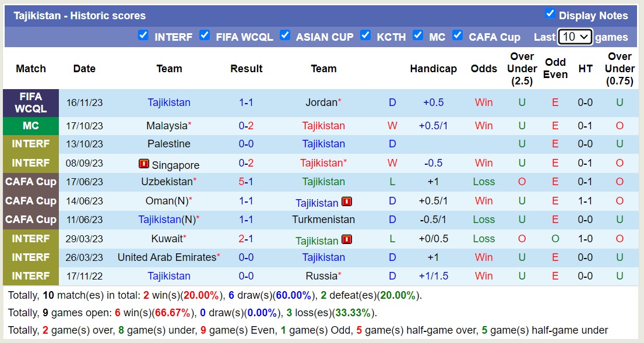Viewport: 644px width, 343px height.
Task: Open the United Arab Emirates team link
Action: (167, 257)
